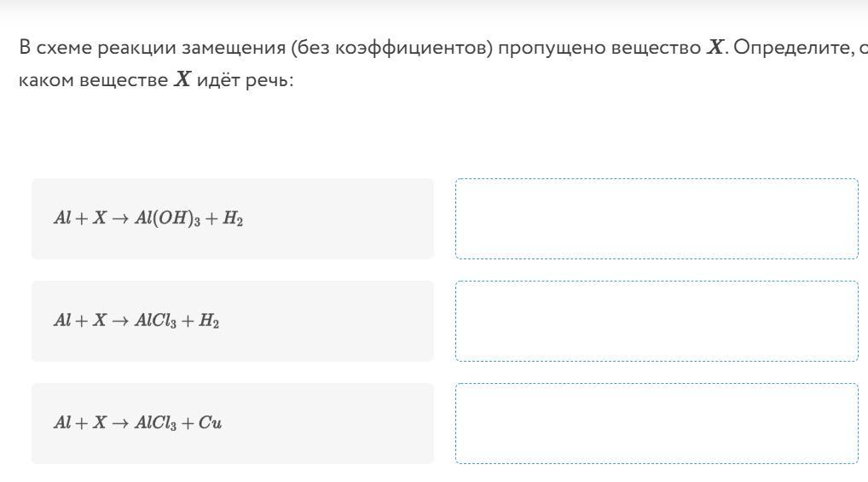Click H2 in the second reaction equation
The width and height of the screenshot is (868, 482).
tap(210, 322)
